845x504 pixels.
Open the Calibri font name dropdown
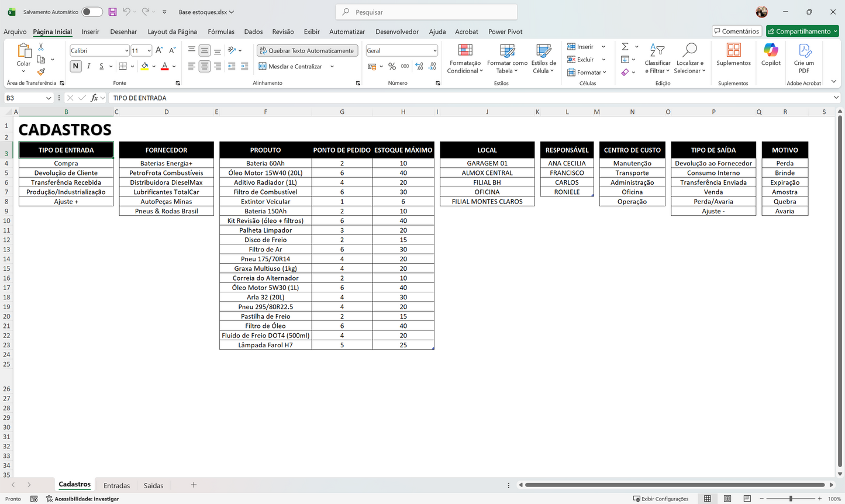tap(126, 51)
